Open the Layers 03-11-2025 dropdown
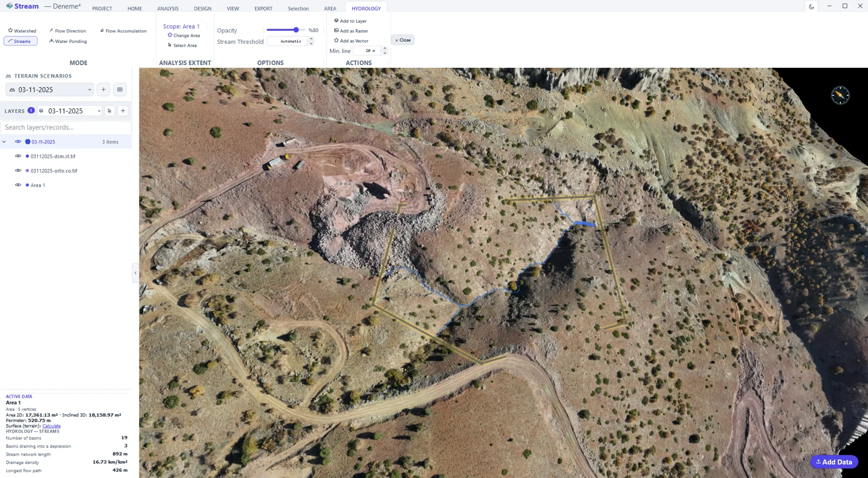Viewport: 868px width, 478px height. (69, 111)
